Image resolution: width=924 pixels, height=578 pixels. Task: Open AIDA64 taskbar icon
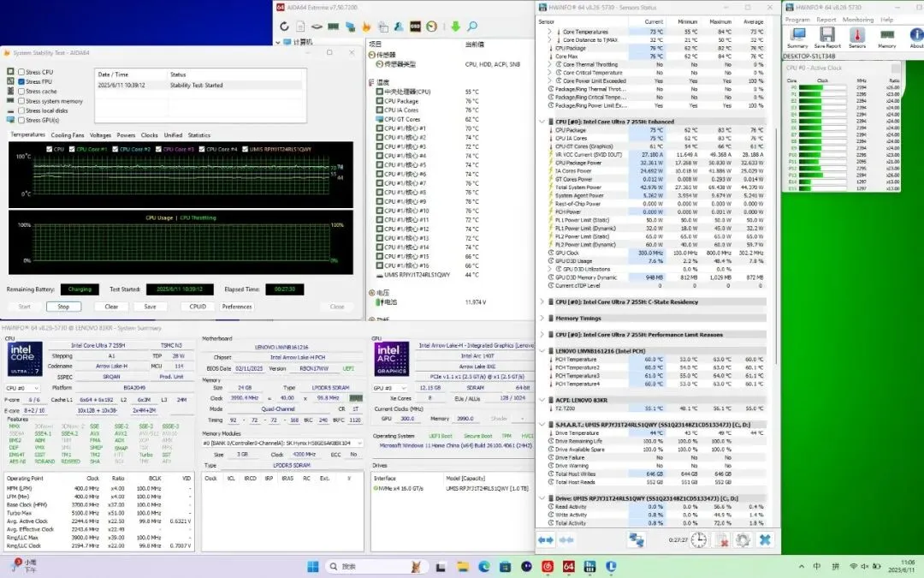tap(568, 567)
